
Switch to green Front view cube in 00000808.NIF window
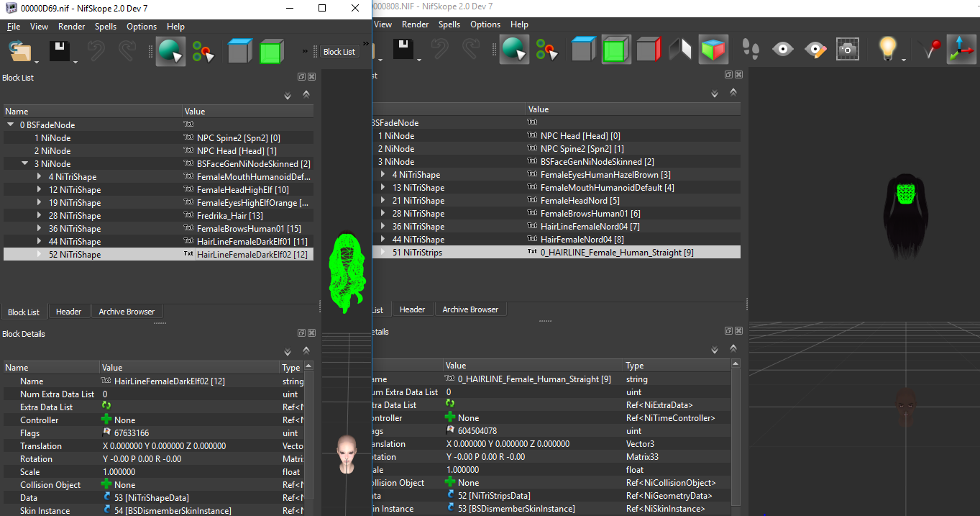[616, 49]
